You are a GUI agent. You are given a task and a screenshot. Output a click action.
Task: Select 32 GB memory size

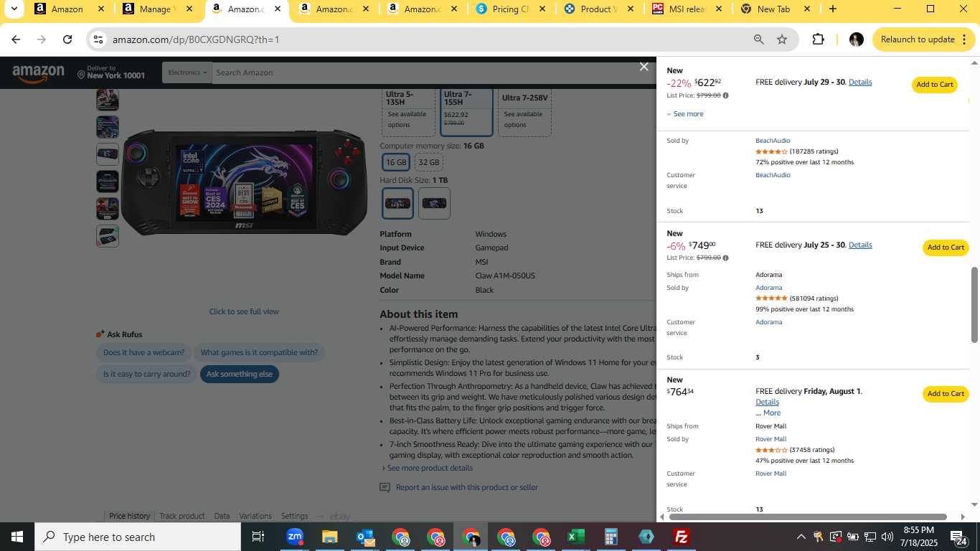(428, 162)
